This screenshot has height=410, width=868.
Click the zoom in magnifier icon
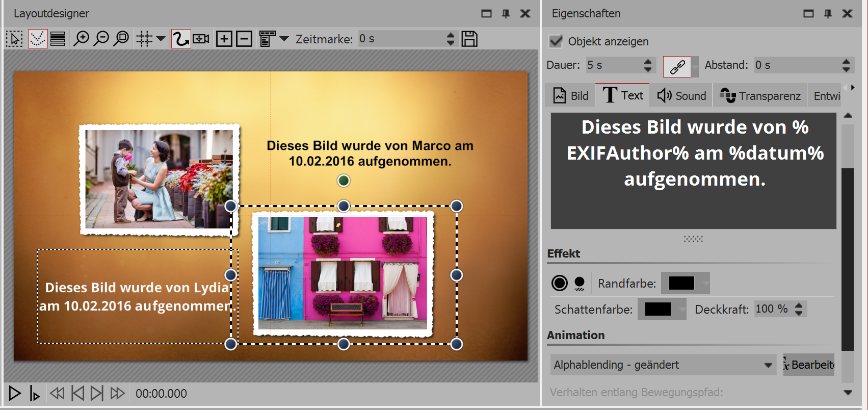coord(81,39)
